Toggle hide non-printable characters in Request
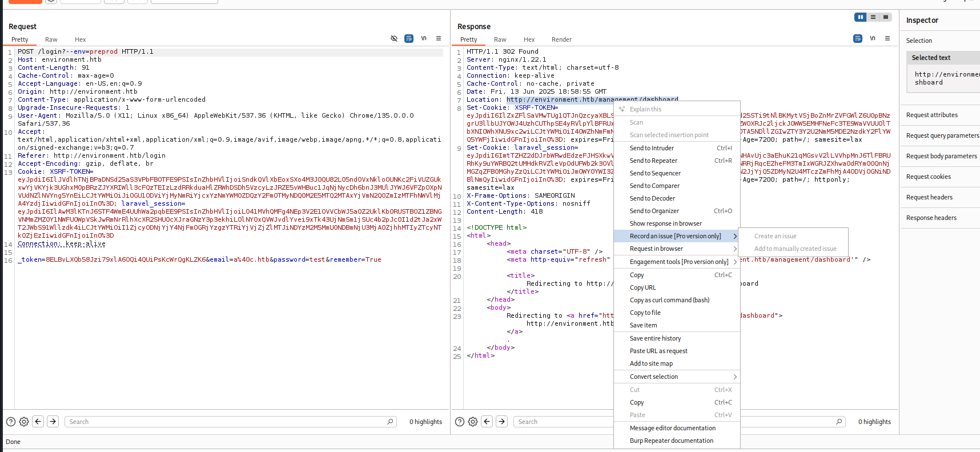The image size is (980, 452). [394, 39]
